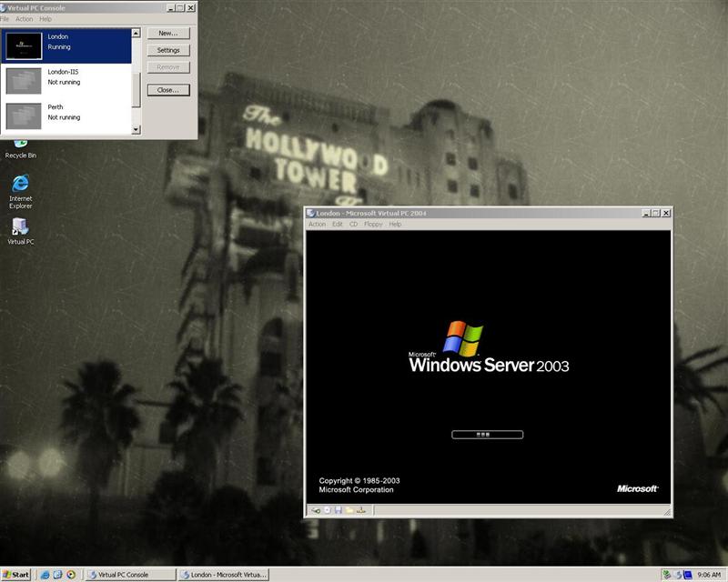Click the shared folders icon in VM status bar

click(349, 510)
